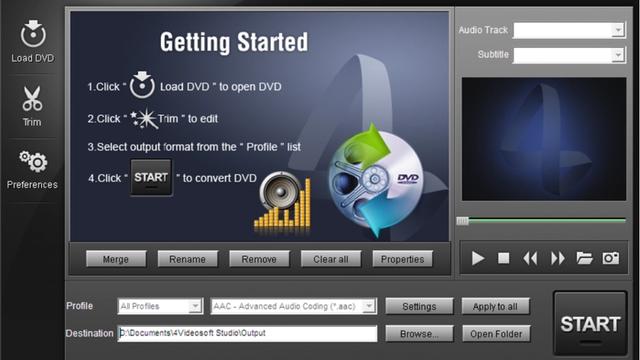The image size is (640, 360).
Task: Click the Load DVD disc icon
Action: click(33, 33)
